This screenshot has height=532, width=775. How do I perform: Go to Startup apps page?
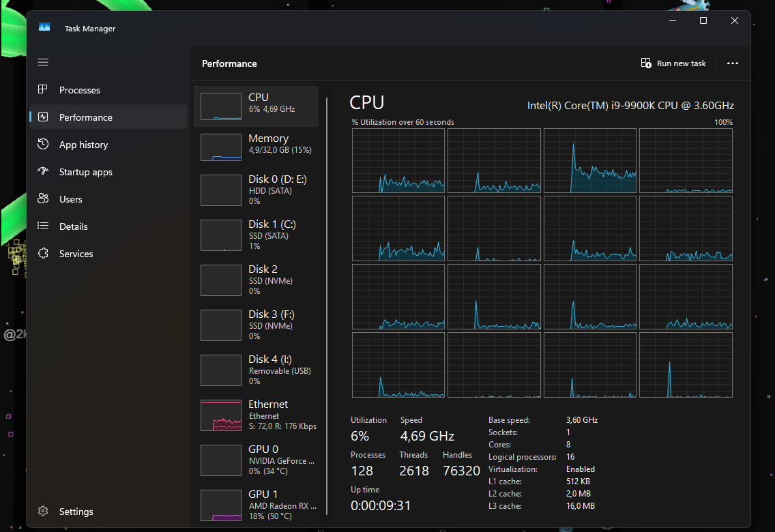[x=108, y=172]
